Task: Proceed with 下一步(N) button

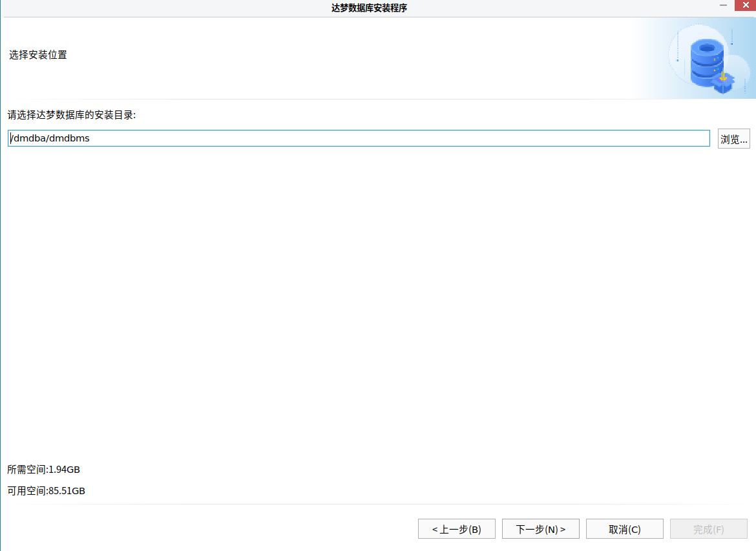Action: coord(540,529)
